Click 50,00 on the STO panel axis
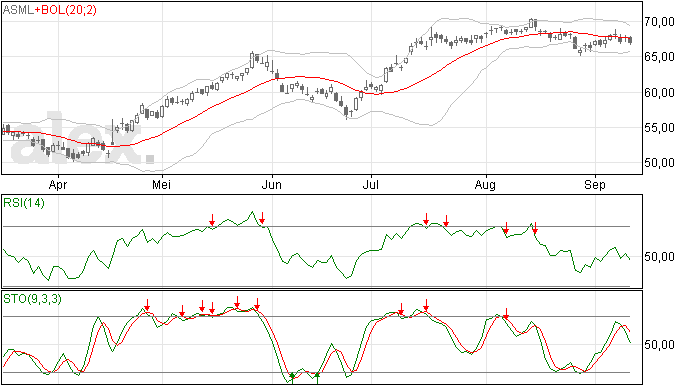The width and height of the screenshot is (690, 387). [659, 345]
